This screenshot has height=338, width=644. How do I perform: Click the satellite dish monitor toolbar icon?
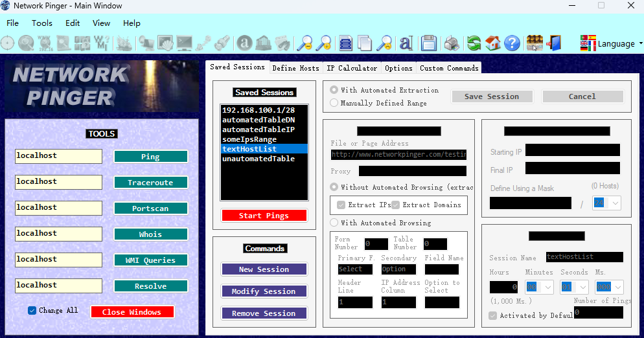pos(146,43)
